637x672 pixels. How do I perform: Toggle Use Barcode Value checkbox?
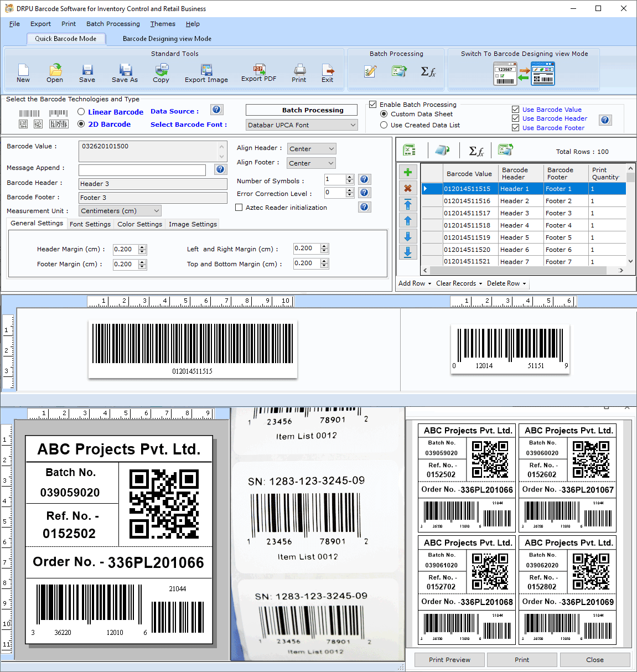click(x=515, y=110)
